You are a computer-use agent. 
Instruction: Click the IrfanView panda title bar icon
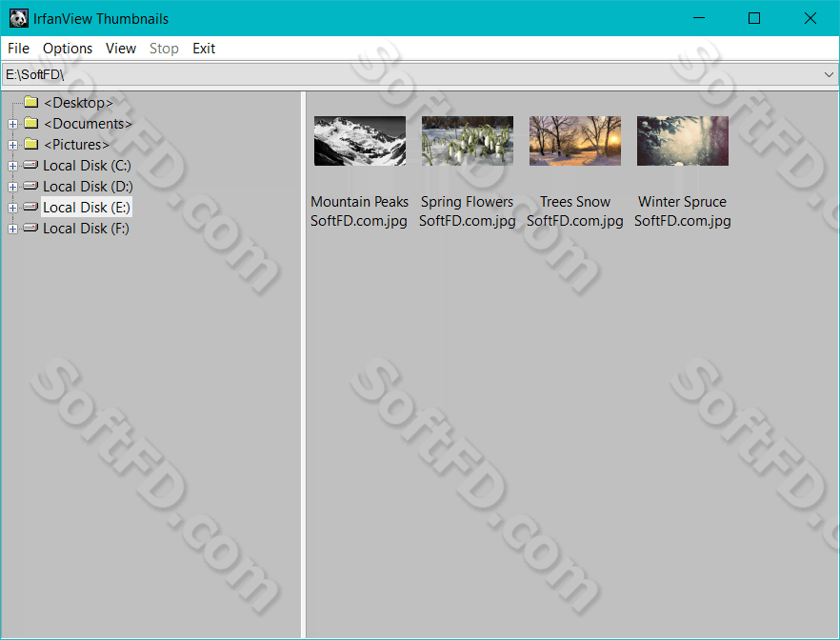pos(18,19)
